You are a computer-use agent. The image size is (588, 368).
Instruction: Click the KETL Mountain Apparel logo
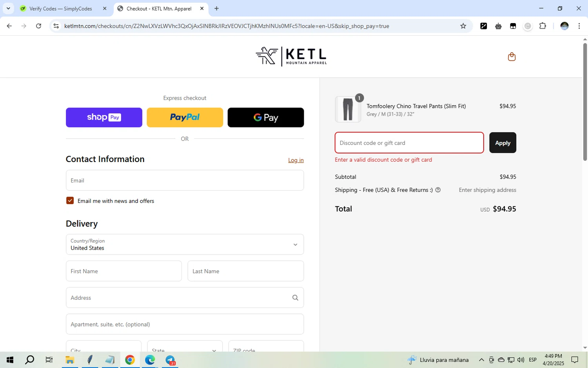click(291, 56)
